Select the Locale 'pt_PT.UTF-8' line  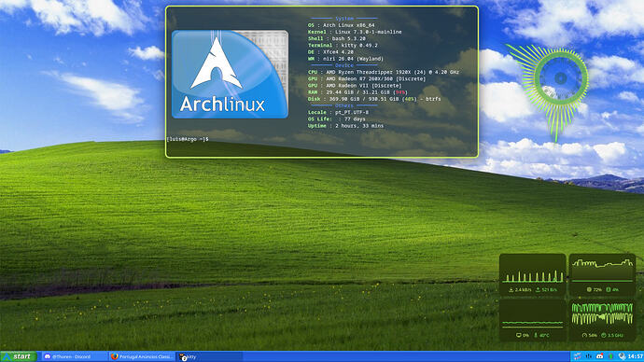pyautogui.click(x=339, y=112)
